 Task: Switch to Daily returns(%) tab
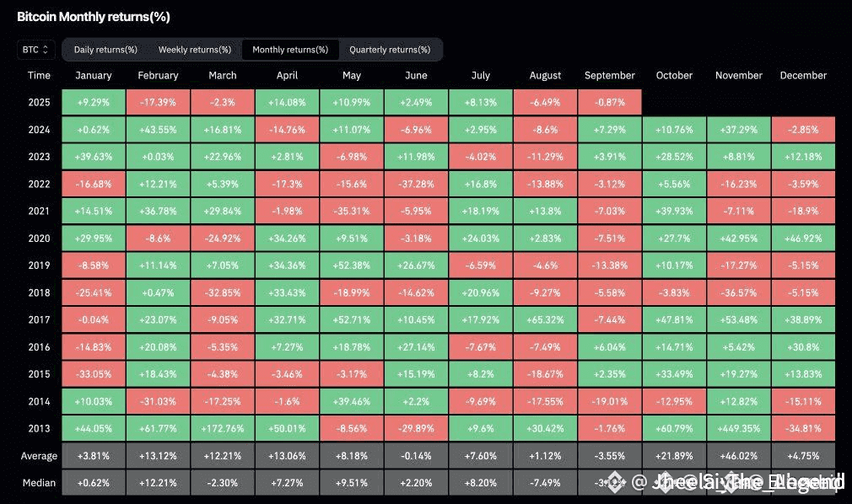pos(105,50)
